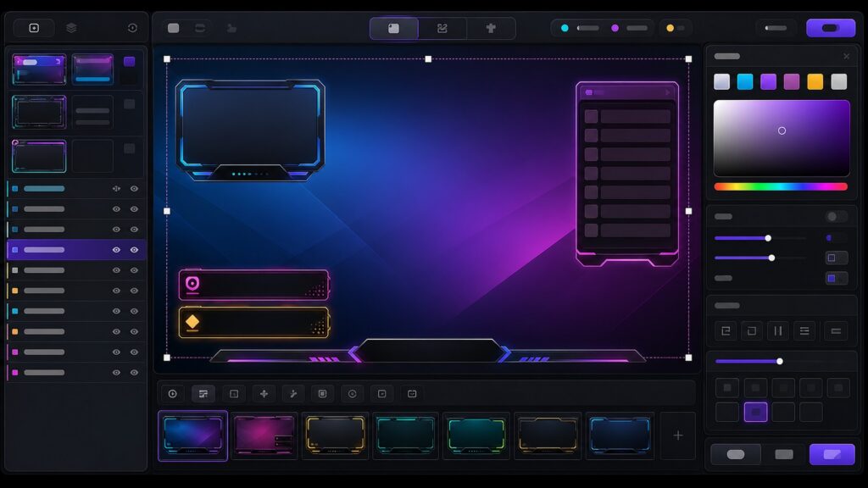868x488 pixels.
Task: Click the gray pill button at panel bottom
Action: tap(736, 454)
